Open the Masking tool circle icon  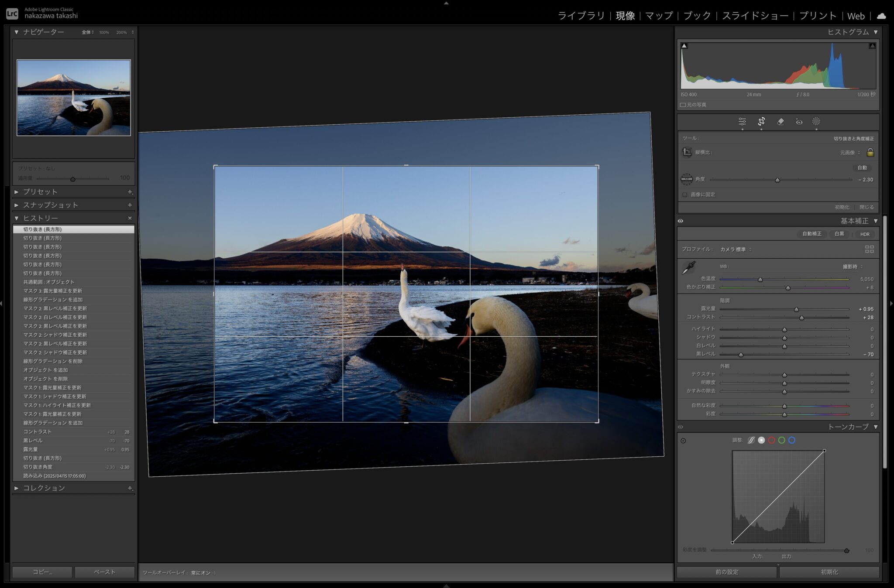click(x=816, y=122)
